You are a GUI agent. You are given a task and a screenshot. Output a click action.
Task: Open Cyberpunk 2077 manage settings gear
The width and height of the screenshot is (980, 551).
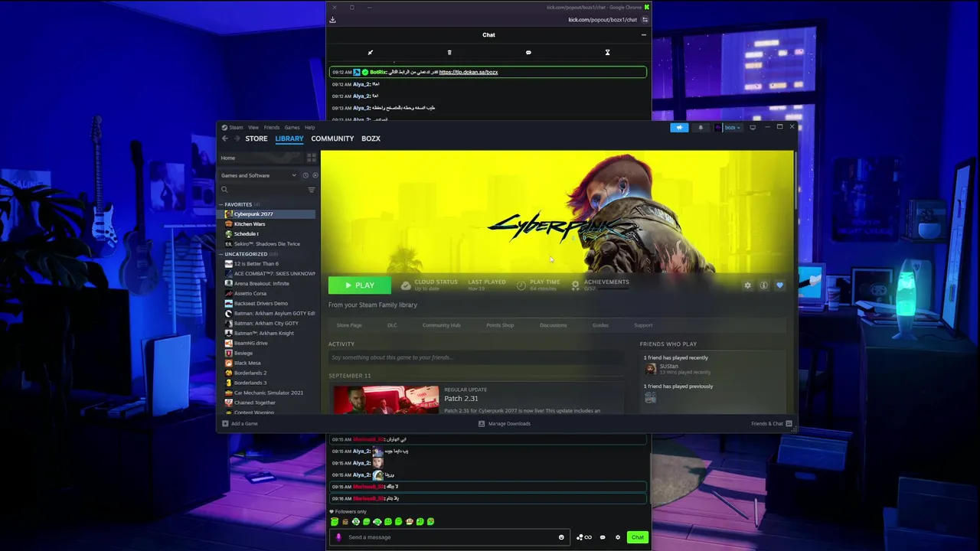pyautogui.click(x=748, y=285)
